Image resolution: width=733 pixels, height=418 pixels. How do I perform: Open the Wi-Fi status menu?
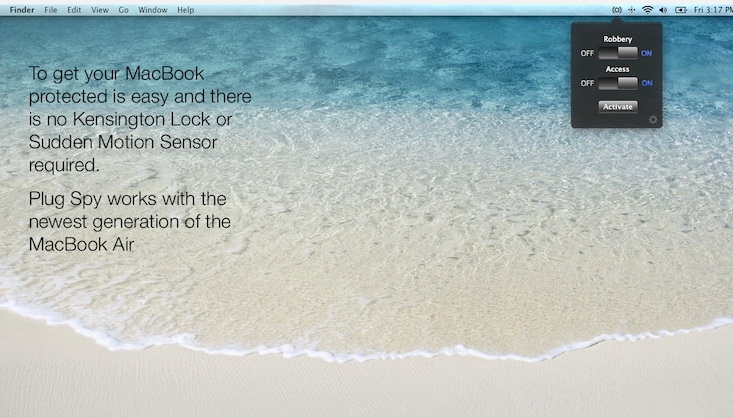pyautogui.click(x=647, y=10)
